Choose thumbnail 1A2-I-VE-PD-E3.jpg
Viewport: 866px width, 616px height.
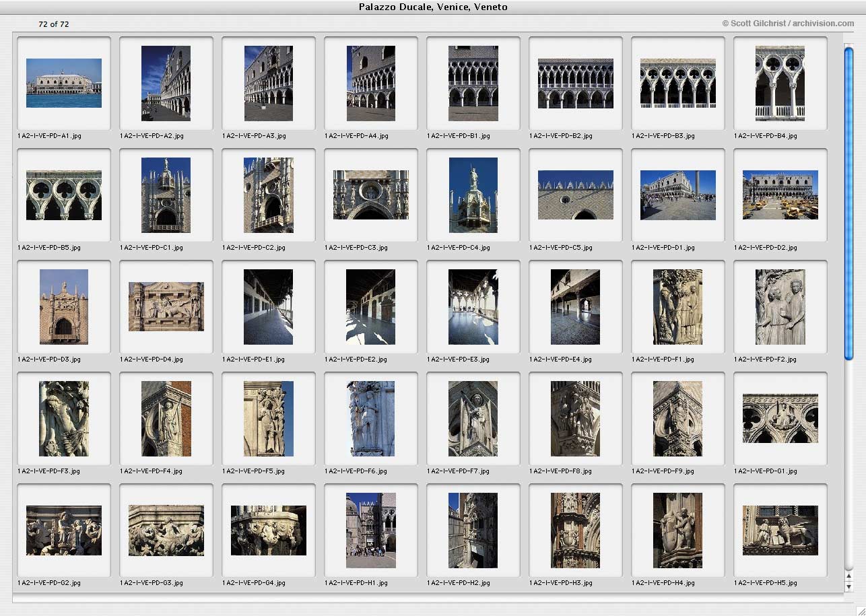[473, 307]
